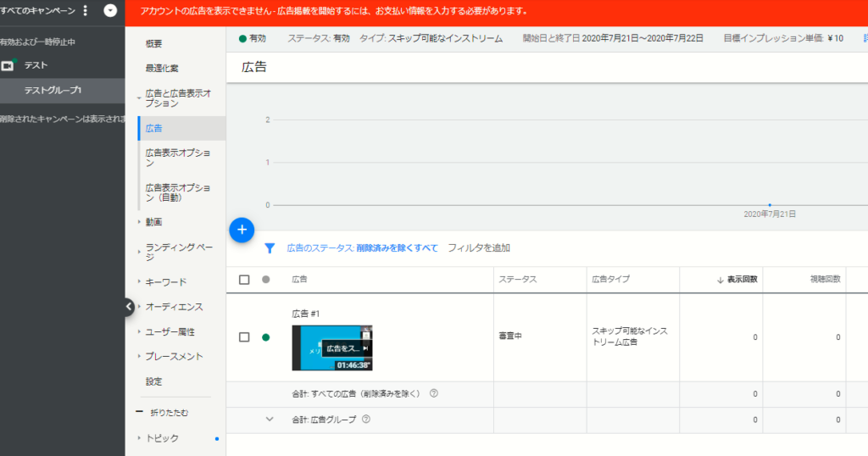The height and width of the screenshot is (456, 868).
Task: Expand the プレースメント section
Action: pos(139,356)
